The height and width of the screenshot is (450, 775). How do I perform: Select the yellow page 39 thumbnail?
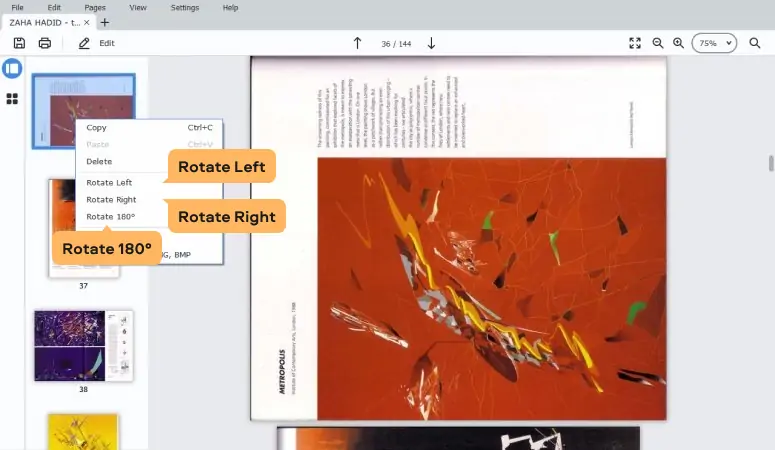(83, 432)
